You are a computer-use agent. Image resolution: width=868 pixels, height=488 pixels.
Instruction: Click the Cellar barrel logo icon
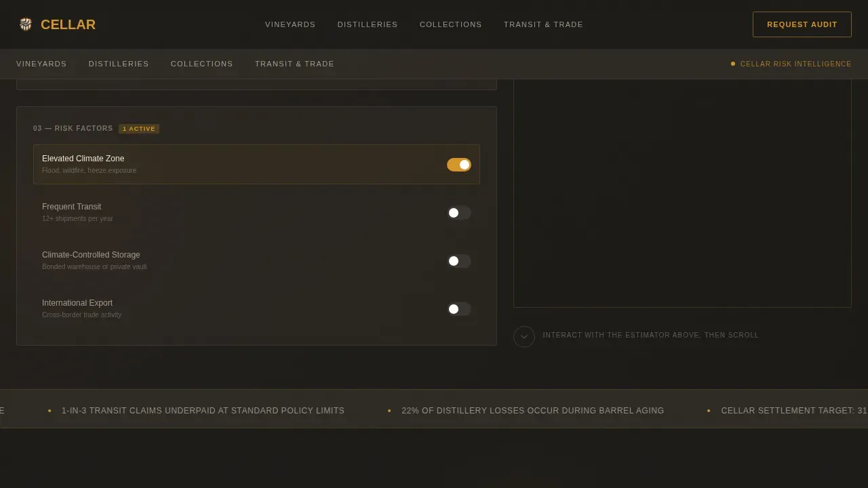[x=26, y=24]
